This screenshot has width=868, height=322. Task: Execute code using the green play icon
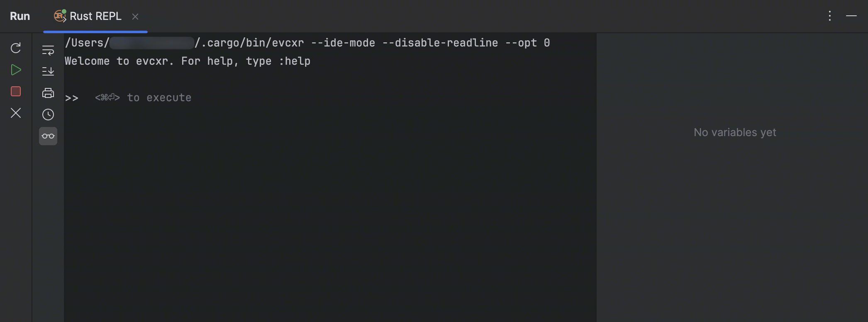(x=16, y=70)
